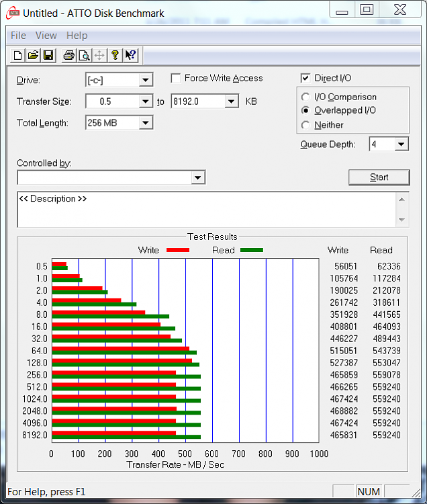Click the Transfer Rate - MB / Sec label

click(x=175, y=465)
